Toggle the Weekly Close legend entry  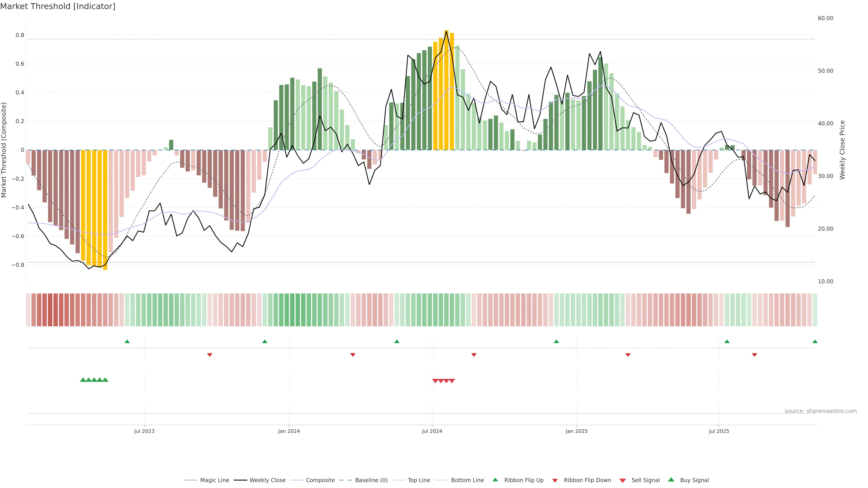[267, 480]
